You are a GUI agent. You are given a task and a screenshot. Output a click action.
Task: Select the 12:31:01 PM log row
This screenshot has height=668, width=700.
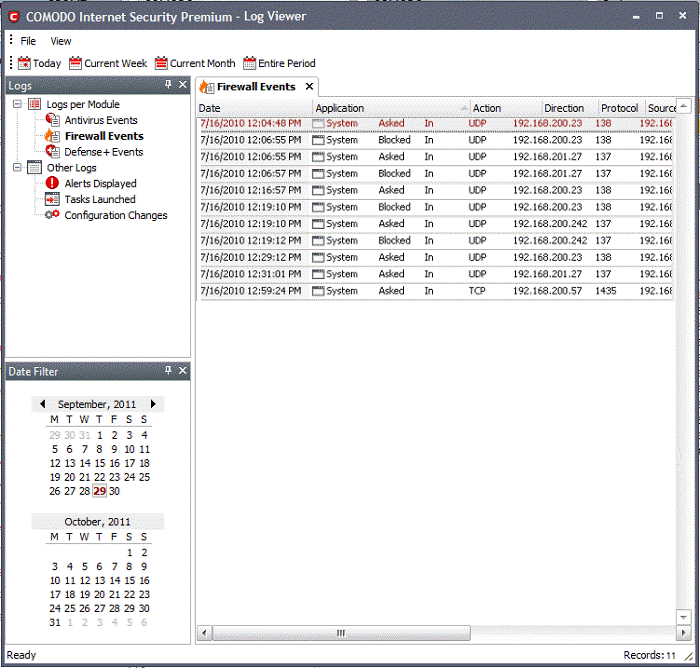pyautogui.click(x=436, y=274)
